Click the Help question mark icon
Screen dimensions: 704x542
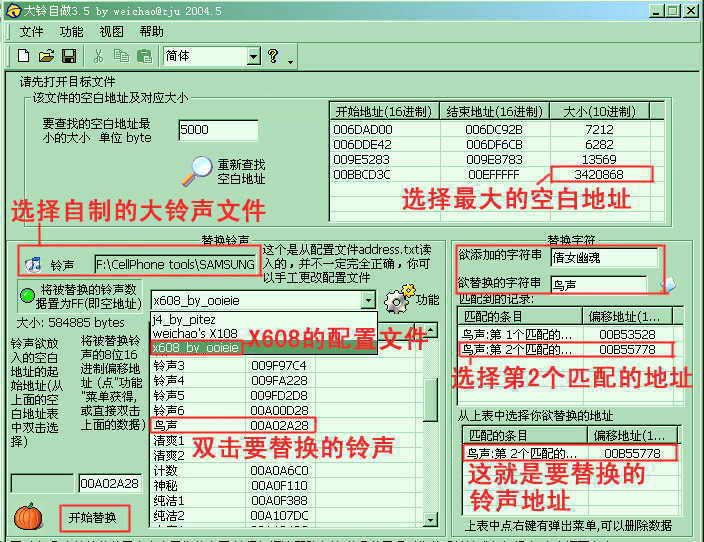click(x=272, y=56)
